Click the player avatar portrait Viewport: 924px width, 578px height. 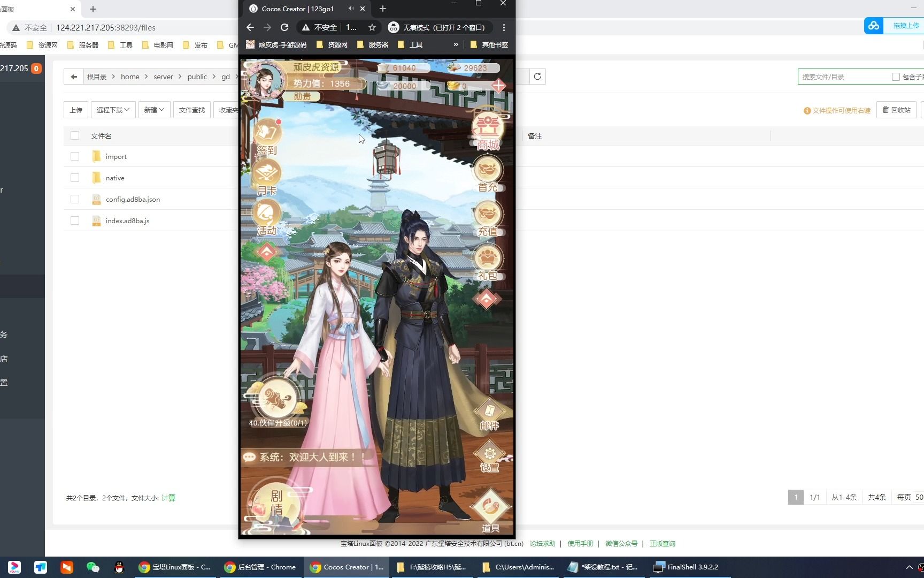coord(265,80)
